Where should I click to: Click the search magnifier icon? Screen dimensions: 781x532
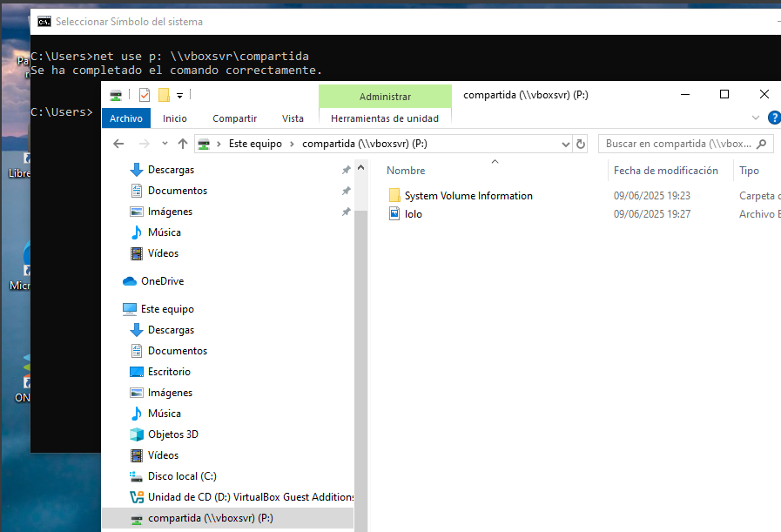coord(761,144)
